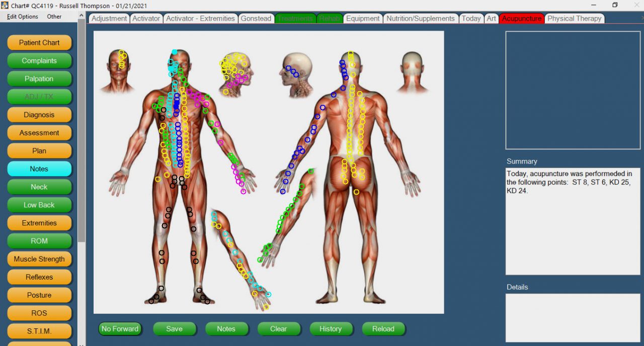Switch to the Rehab tab
The image size is (644, 346).
pos(329,18)
